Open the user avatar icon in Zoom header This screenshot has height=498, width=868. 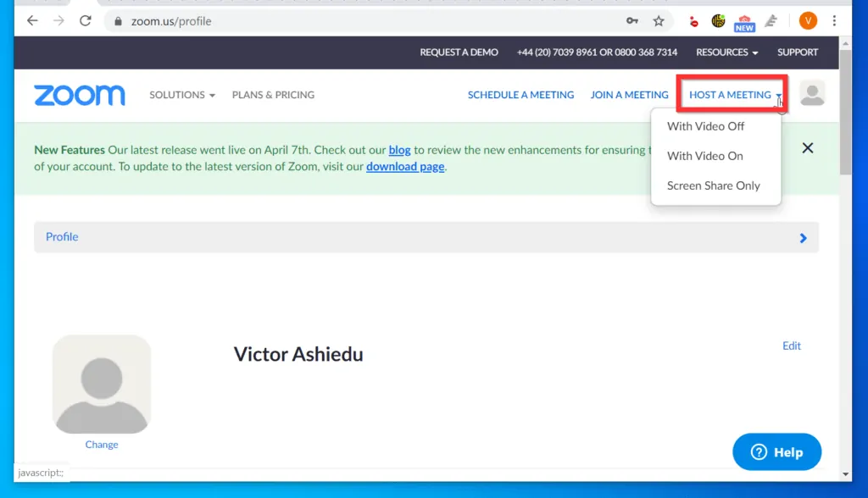[x=812, y=93]
